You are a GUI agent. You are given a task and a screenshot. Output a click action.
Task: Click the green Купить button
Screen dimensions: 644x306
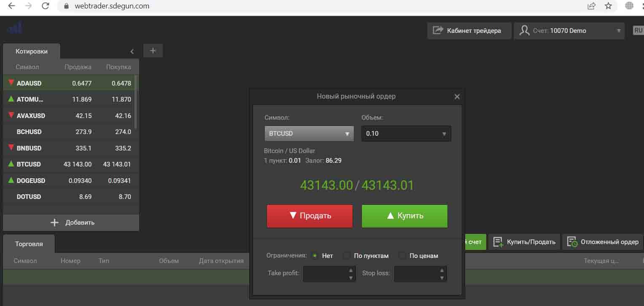tap(404, 216)
